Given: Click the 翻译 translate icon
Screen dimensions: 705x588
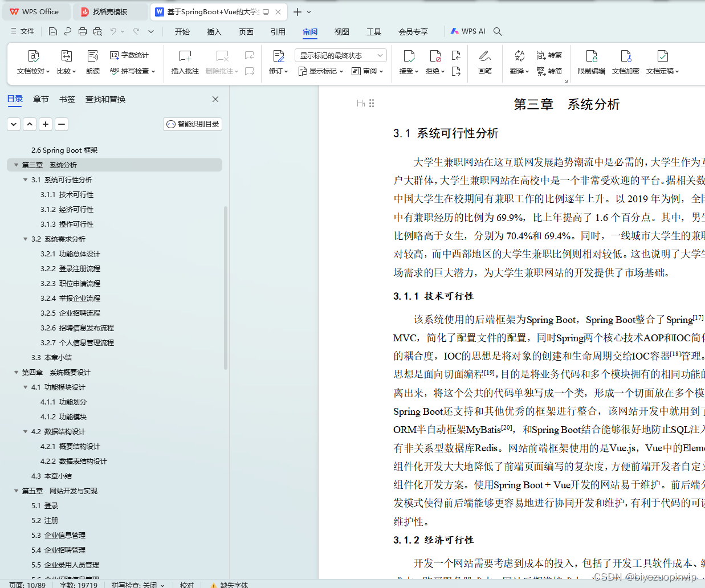Looking at the screenshot, I should pyautogui.click(x=519, y=56).
